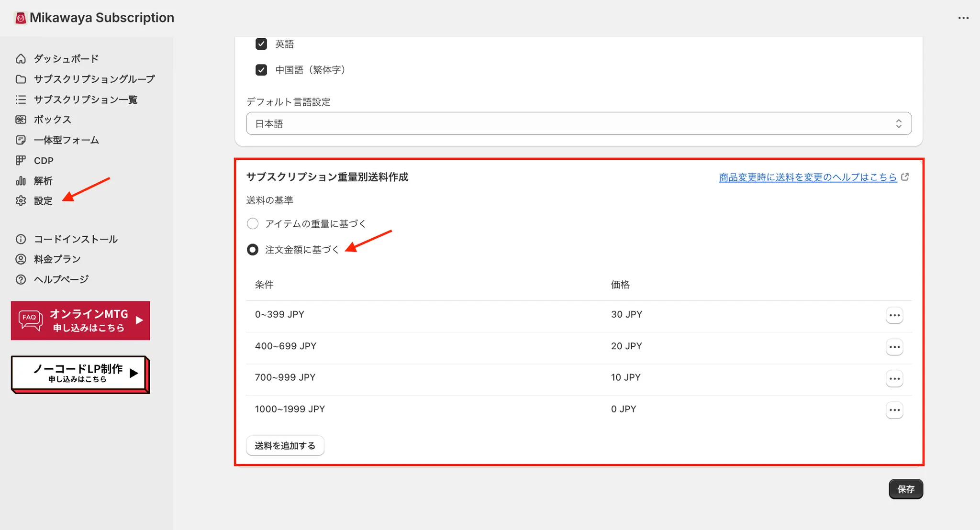Click the オンラインMTG banner

[x=80, y=320]
